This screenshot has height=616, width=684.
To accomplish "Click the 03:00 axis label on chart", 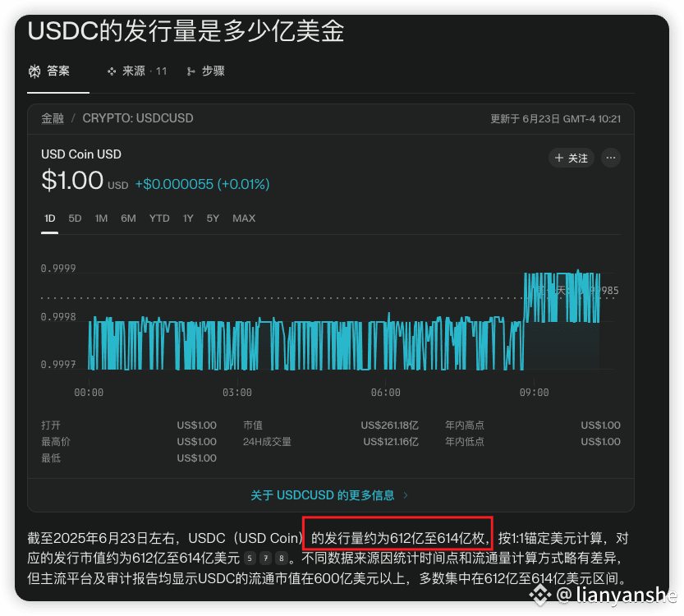I will 236,393.
